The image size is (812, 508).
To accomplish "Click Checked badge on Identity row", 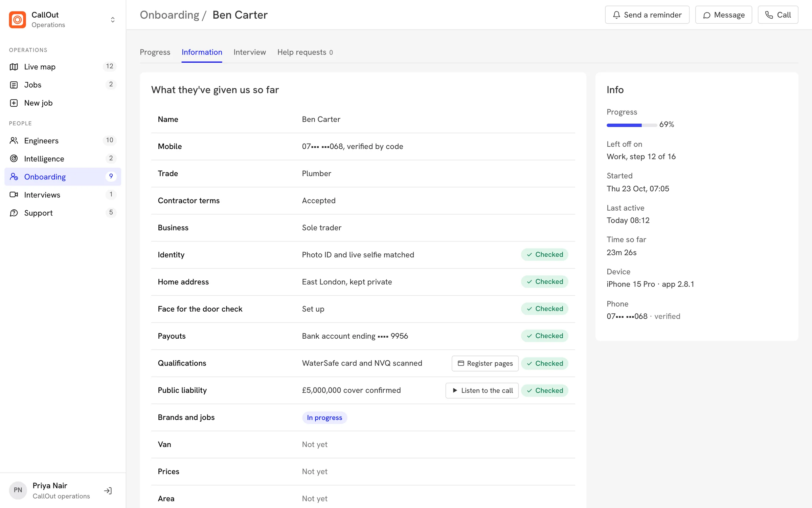I will (544, 255).
